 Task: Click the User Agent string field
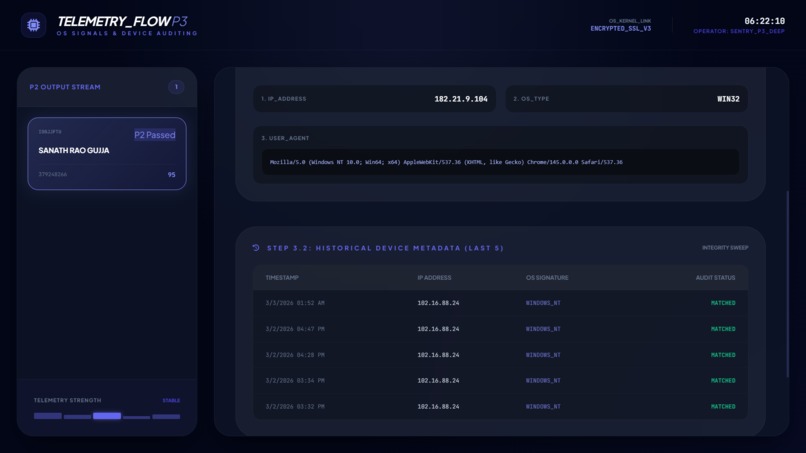500,162
